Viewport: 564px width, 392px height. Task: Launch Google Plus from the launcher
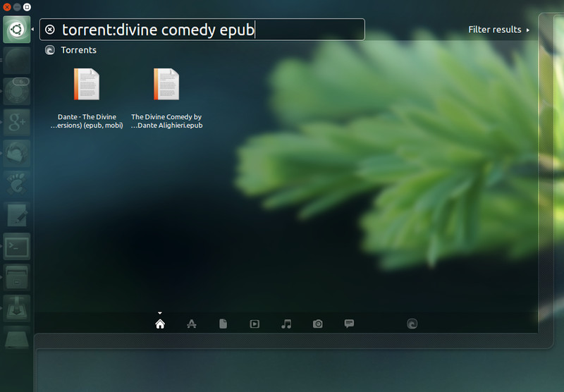click(x=16, y=122)
